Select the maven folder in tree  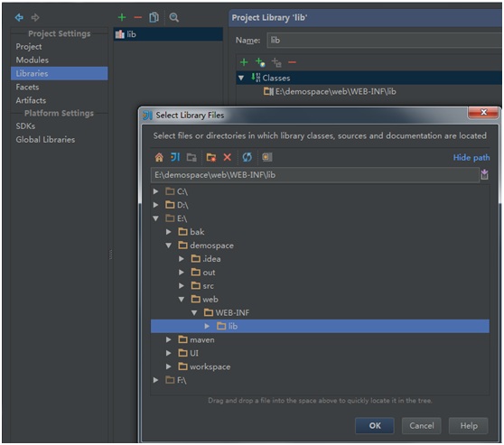click(201, 340)
